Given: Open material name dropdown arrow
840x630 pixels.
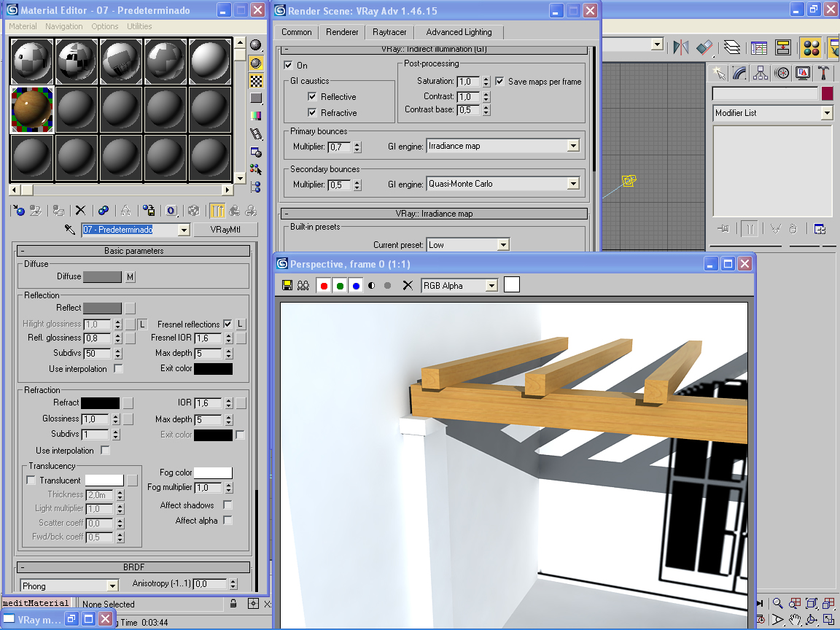Looking at the screenshot, I should (x=184, y=230).
